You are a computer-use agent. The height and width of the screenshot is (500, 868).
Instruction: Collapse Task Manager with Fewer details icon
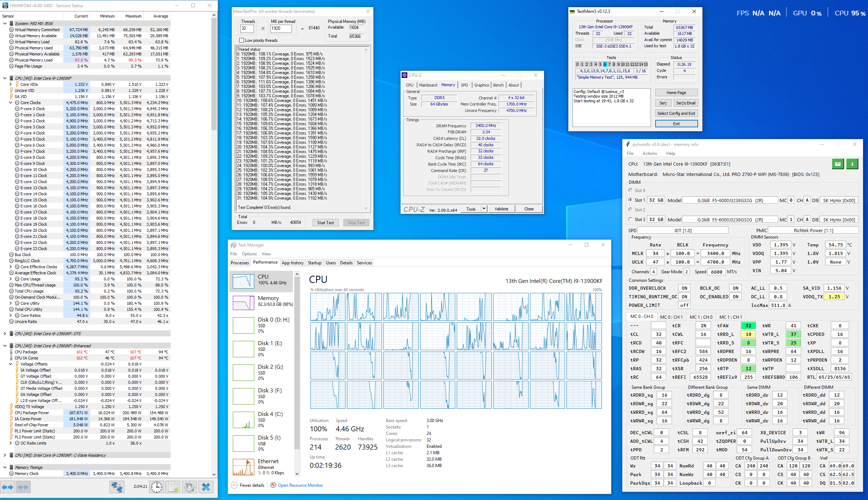(x=234, y=485)
